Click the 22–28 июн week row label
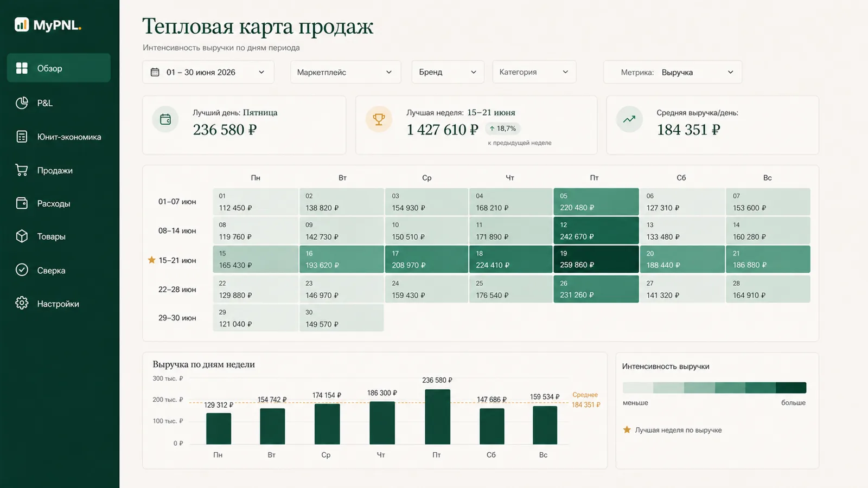Screen dimensions: 868x488 tap(177, 290)
